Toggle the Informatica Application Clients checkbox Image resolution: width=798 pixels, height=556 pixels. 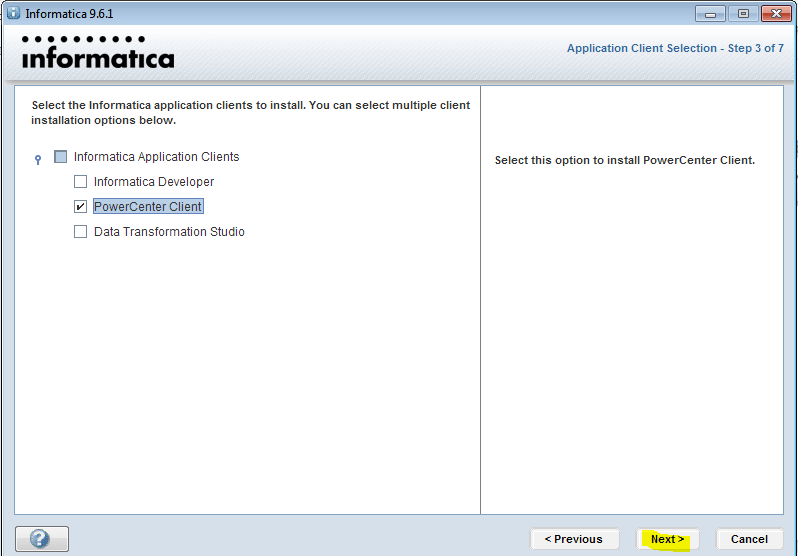click(61, 157)
